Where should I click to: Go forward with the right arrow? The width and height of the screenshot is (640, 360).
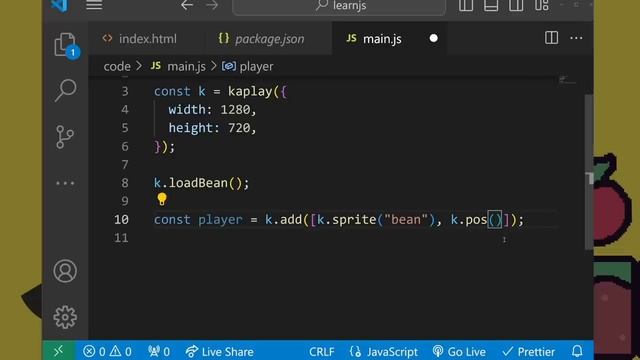coord(212,5)
